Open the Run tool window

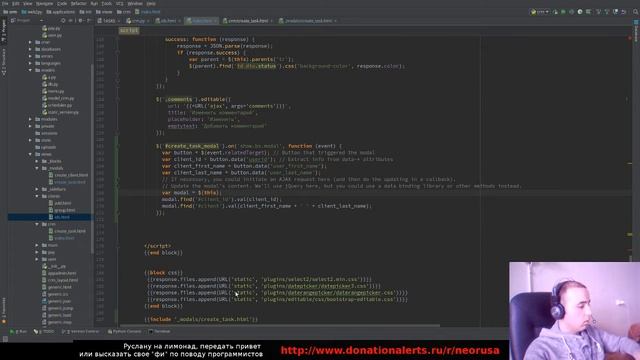click(18, 331)
